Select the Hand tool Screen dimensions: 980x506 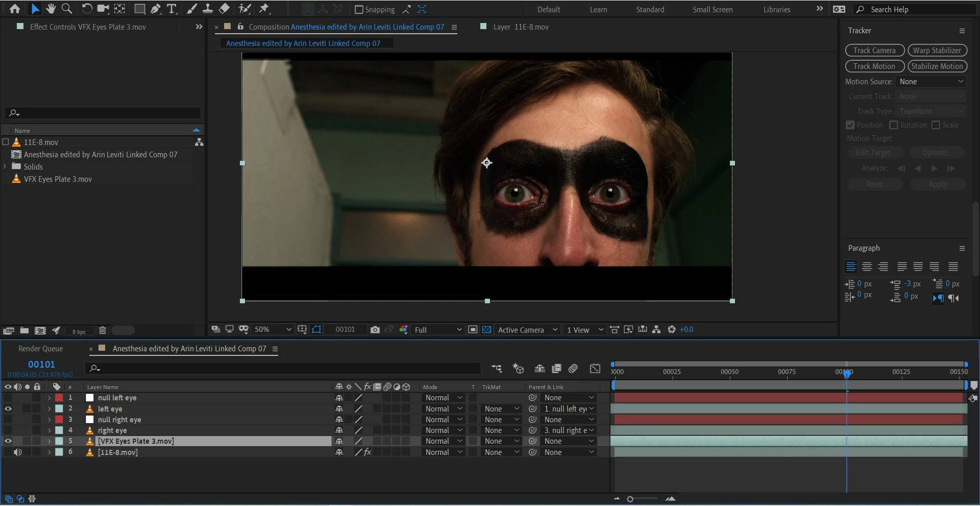pyautogui.click(x=51, y=9)
